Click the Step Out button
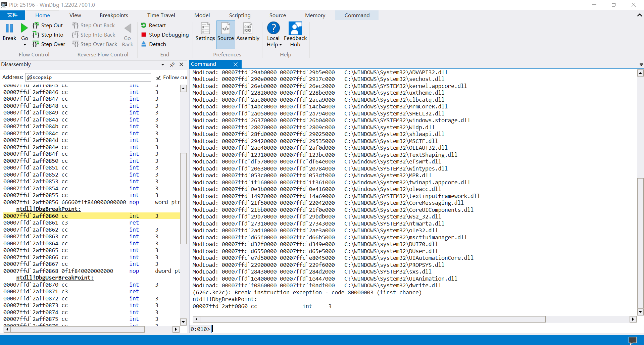 pos(48,26)
